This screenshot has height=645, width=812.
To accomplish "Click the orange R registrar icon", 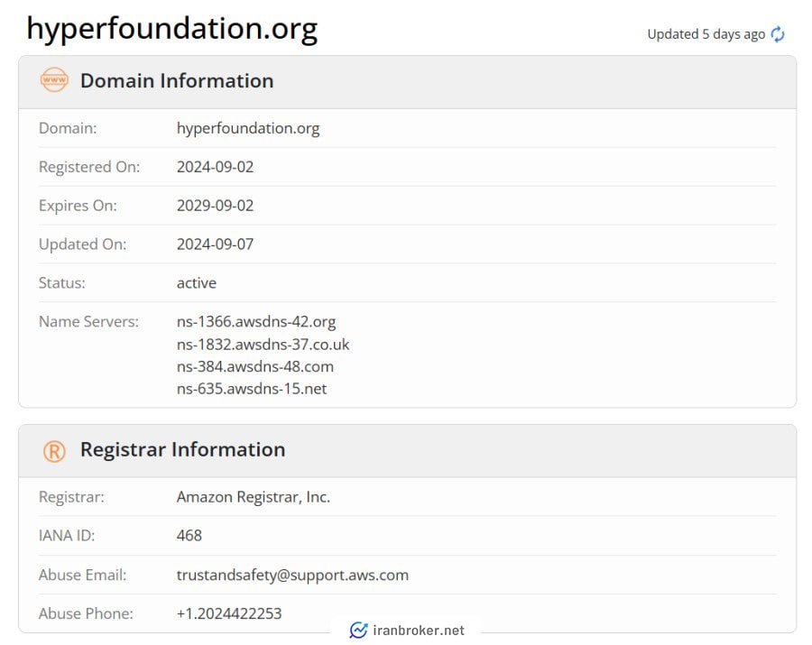I will coord(54,451).
